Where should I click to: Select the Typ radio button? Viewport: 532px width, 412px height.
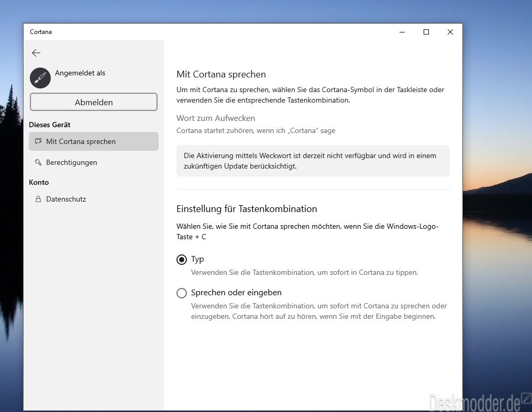[x=182, y=260]
